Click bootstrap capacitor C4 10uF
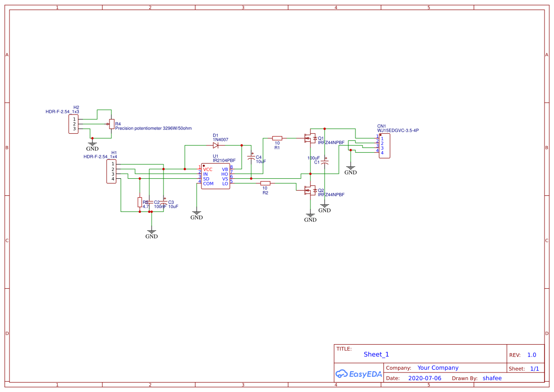 [x=252, y=158]
